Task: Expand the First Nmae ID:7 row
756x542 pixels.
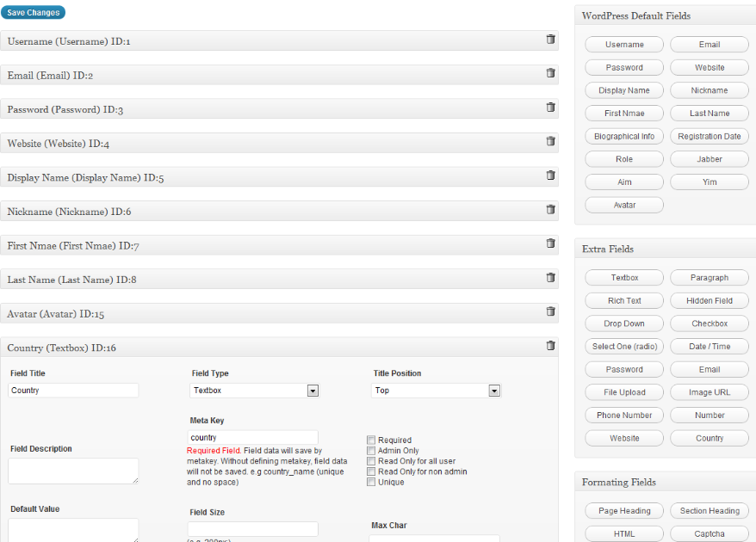Action: point(279,246)
